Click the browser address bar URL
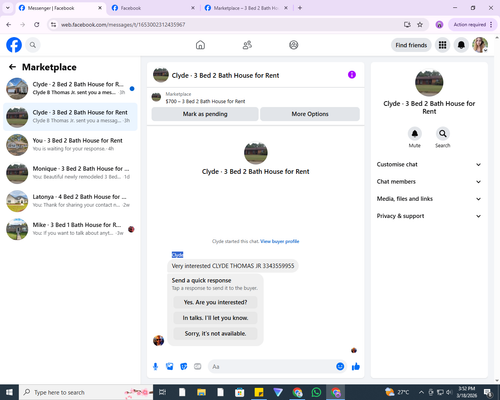The width and height of the screenshot is (500, 400). coord(123,25)
